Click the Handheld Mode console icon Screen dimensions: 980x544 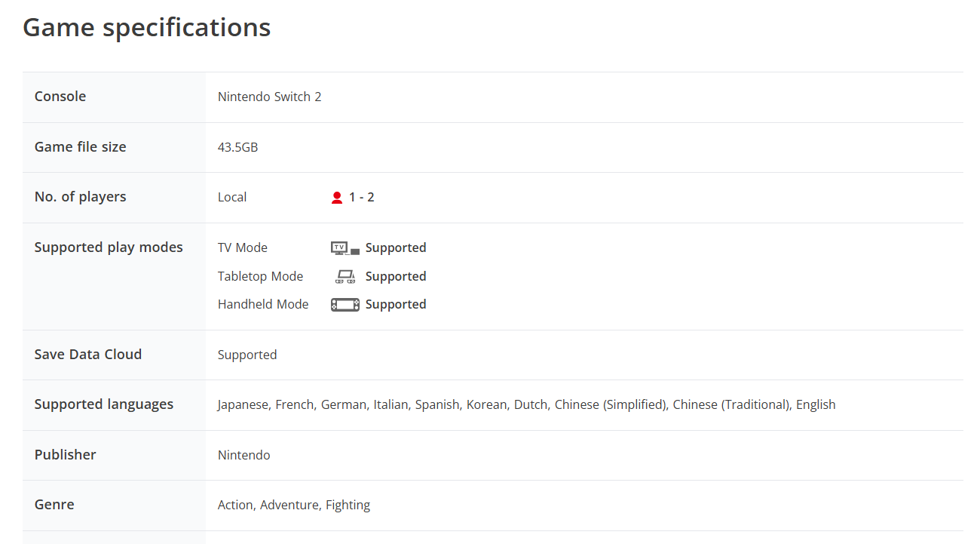coord(345,305)
